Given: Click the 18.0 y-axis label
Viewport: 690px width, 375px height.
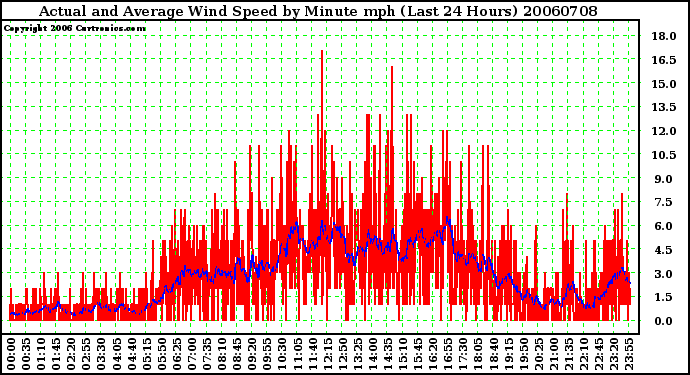Looking at the screenshot, I should [x=664, y=36].
